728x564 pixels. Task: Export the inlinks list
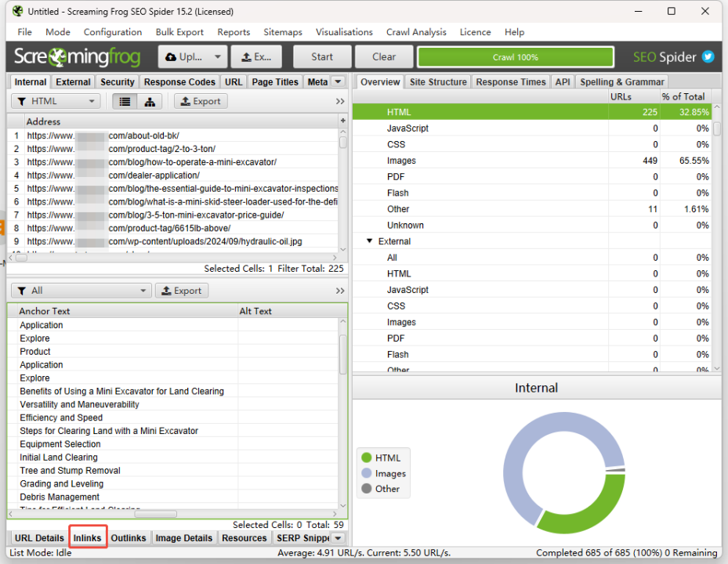coord(182,291)
